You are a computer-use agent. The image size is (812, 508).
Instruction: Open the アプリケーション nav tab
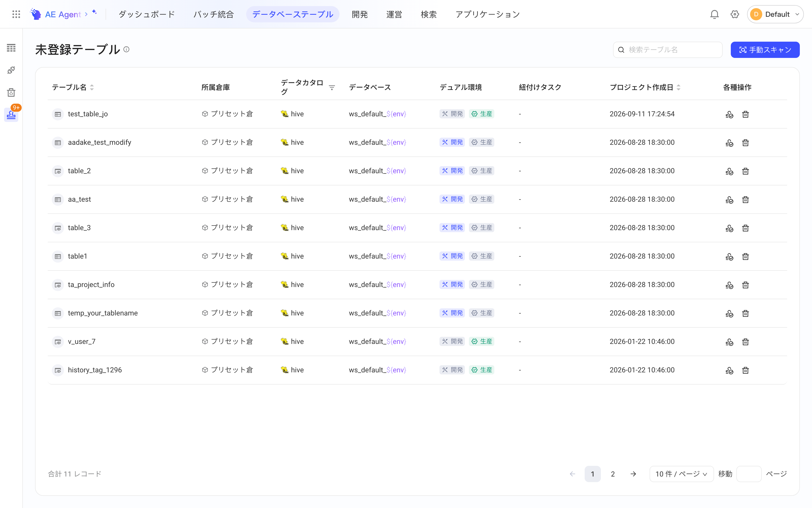(x=487, y=14)
